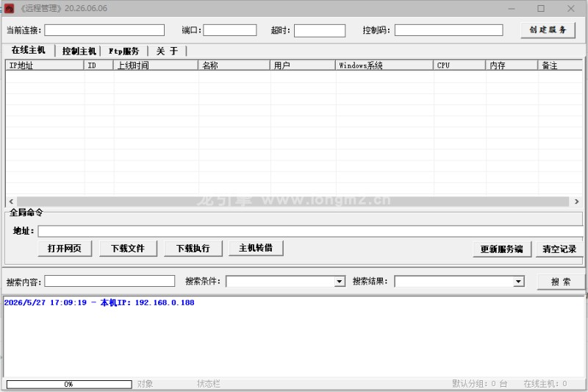Screen dimensions: 588x392
Task: Click the 名称 column header
Action: coord(234,65)
